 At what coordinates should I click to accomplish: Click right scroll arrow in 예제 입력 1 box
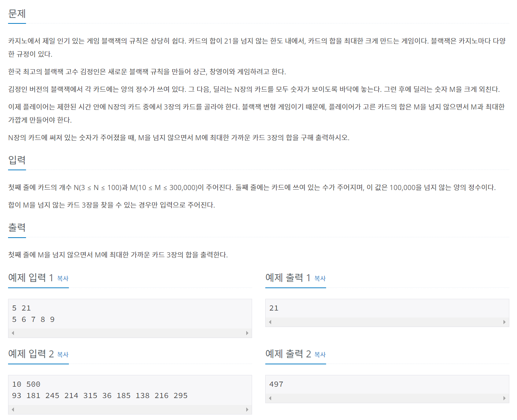247,333
